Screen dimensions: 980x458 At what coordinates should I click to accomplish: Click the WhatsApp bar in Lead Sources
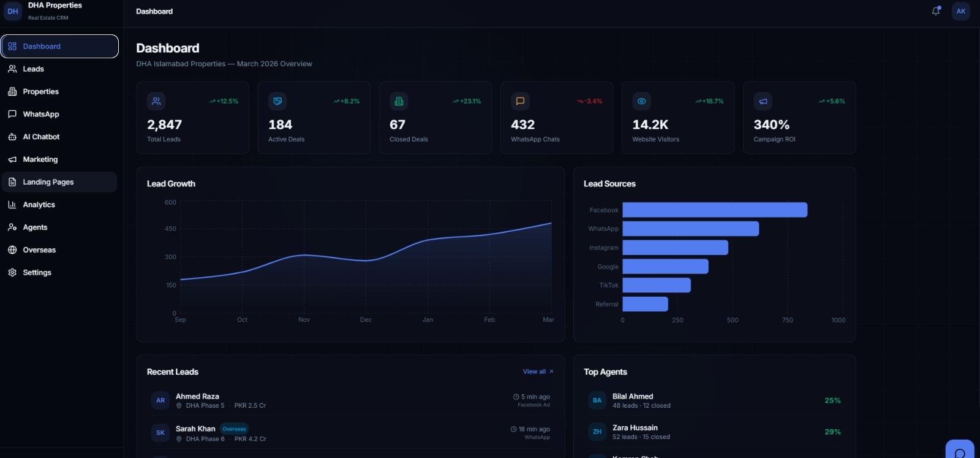[x=691, y=229]
